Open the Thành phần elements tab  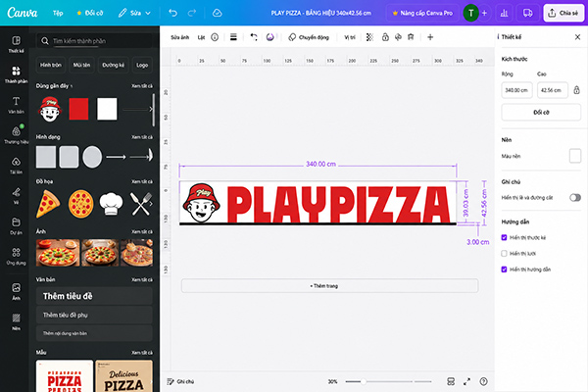click(x=16, y=74)
